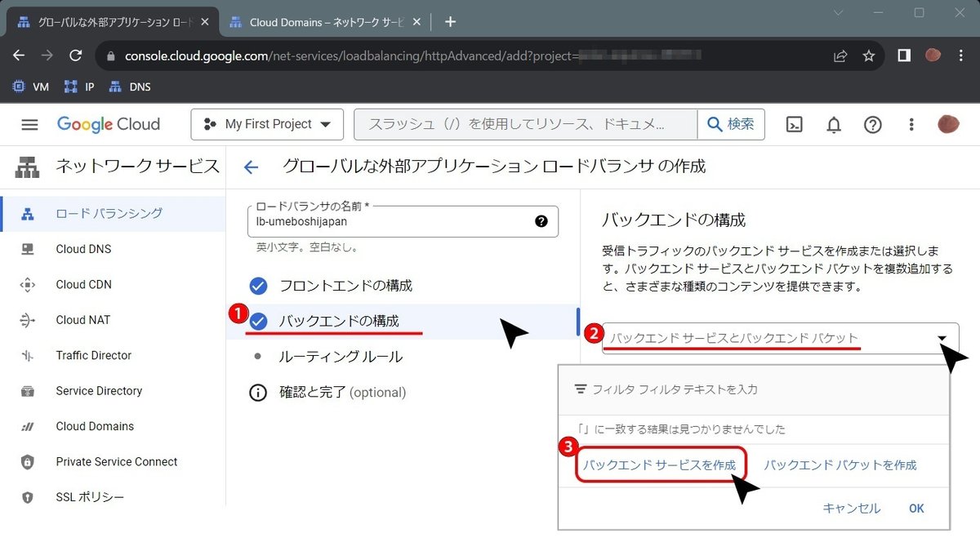Select ロード バランシング in sidebar
980x560 pixels.
pos(113,213)
